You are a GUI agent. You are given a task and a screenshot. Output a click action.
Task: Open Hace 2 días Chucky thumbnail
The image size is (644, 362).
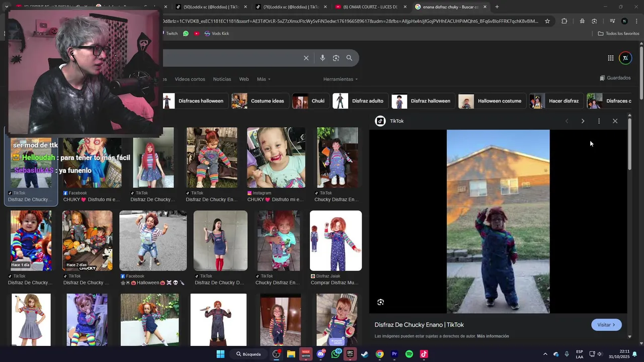(x=88, y=241)
